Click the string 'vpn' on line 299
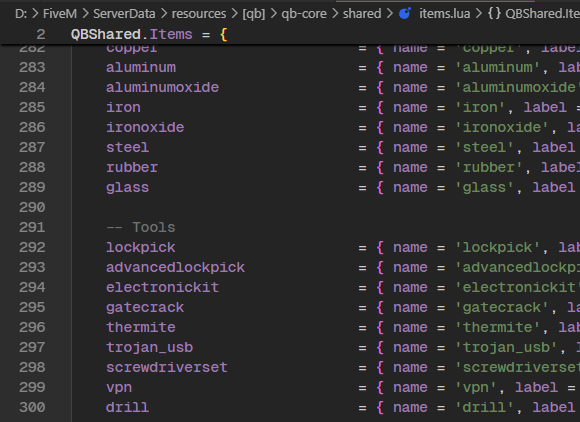This screenshot has height=422, width=580. point(476,387)
